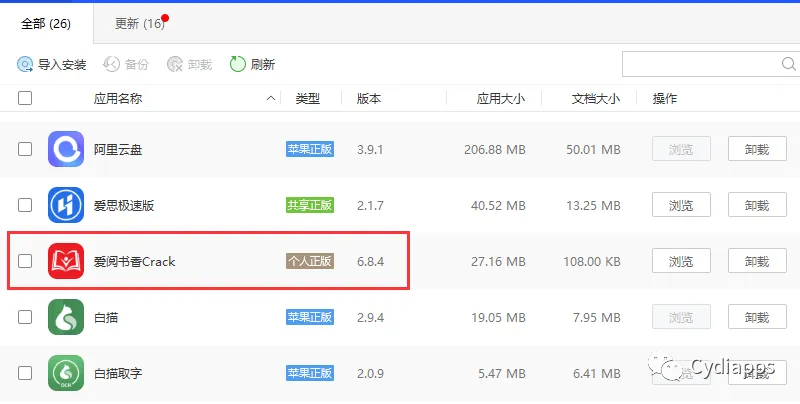Click the 卸载 toolbar uninstall icon
The image size is (800, 404).
pyautogui.click(x=175, y=64)
